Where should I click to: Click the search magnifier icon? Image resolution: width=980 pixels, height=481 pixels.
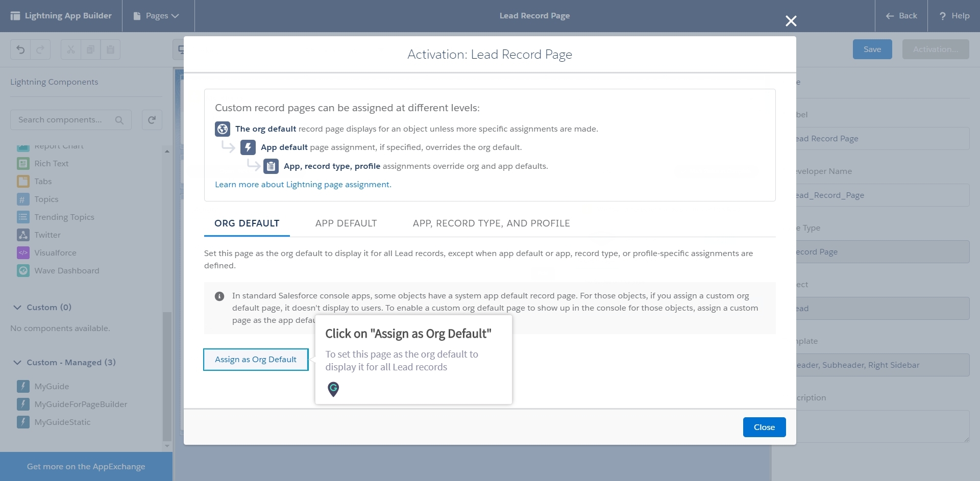click(119, 120)
